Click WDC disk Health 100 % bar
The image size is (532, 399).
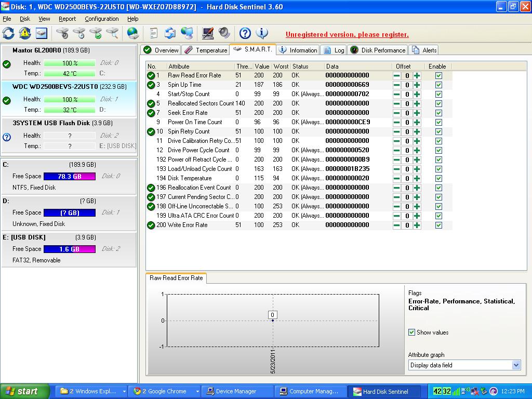70,99
